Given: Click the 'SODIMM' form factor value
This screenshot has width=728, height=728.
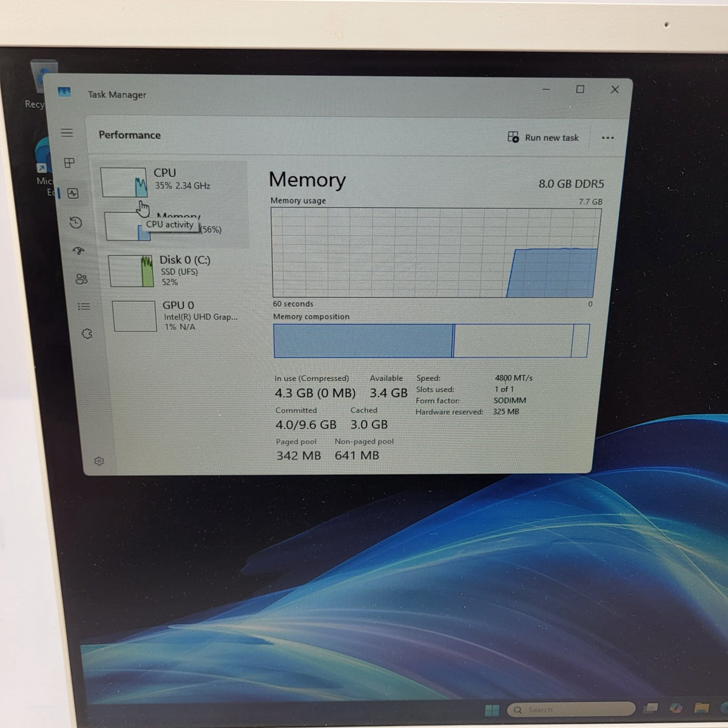Looking at the screenshot, I should tap(510, 400).
